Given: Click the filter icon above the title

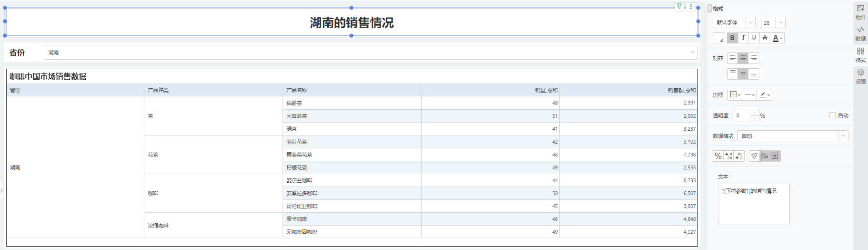Looking at the screenshot, I should coord(679,6).
